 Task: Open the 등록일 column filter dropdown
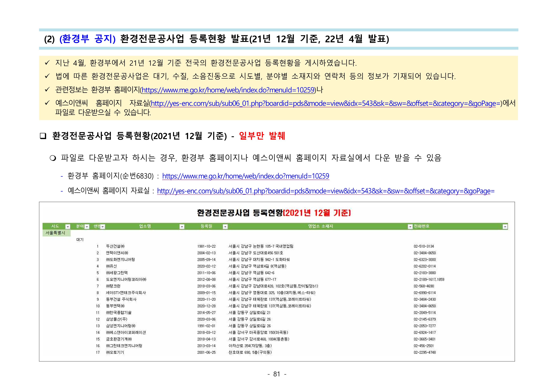[x=225, y=227]
